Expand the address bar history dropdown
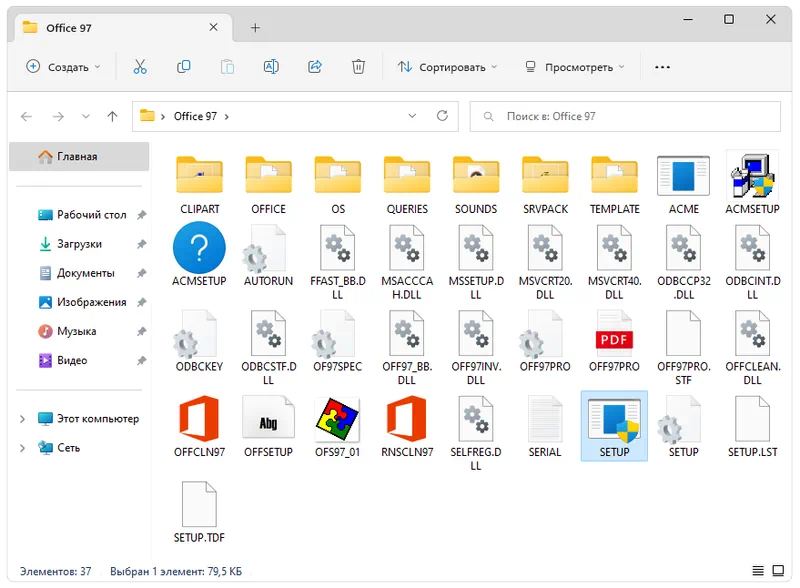Viewport: 800px width, 588px height. coord(412,116)
